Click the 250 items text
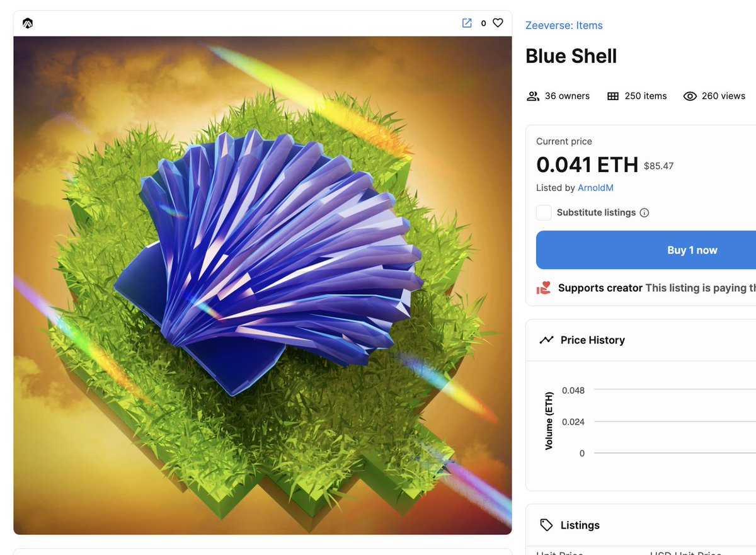The width and height of the screenshot is (756, 555). (x=646, y=96)
